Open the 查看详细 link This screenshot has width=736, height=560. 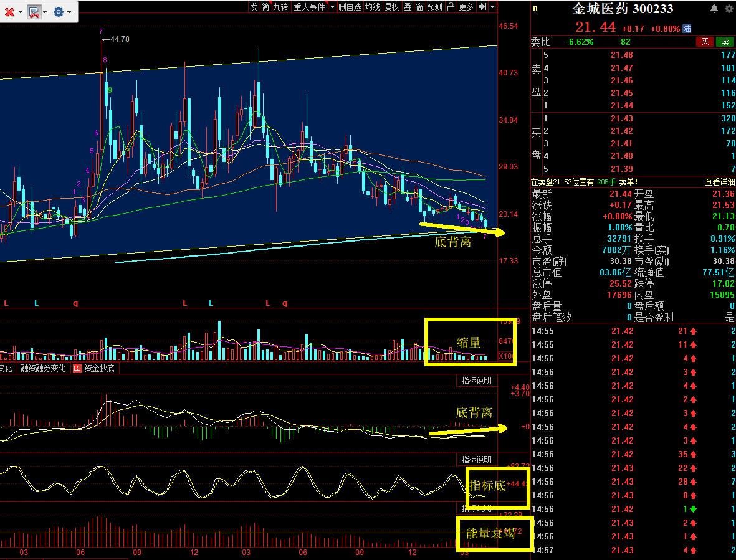(x=720, y=182)
